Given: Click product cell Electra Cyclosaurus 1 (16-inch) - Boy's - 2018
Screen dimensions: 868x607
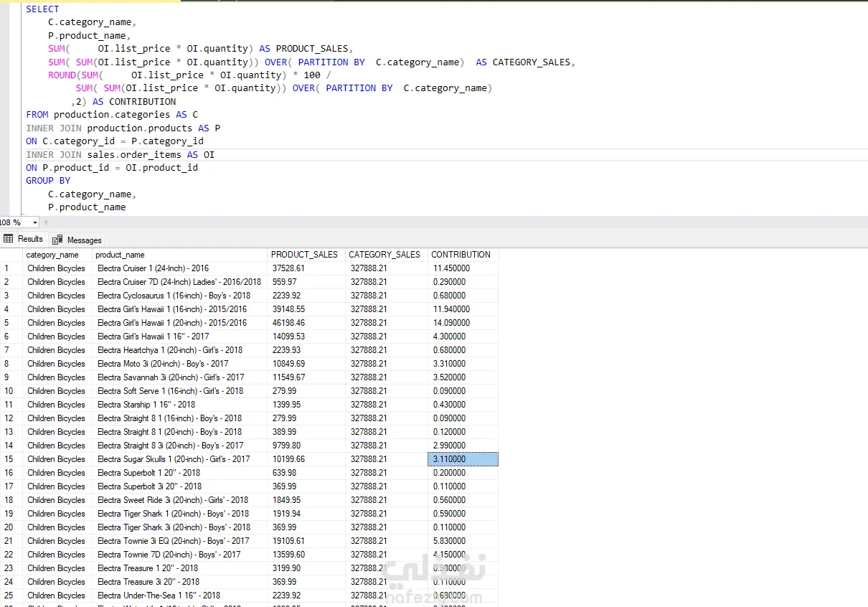Looking at the screenshot, I should [x=179, y=296].
